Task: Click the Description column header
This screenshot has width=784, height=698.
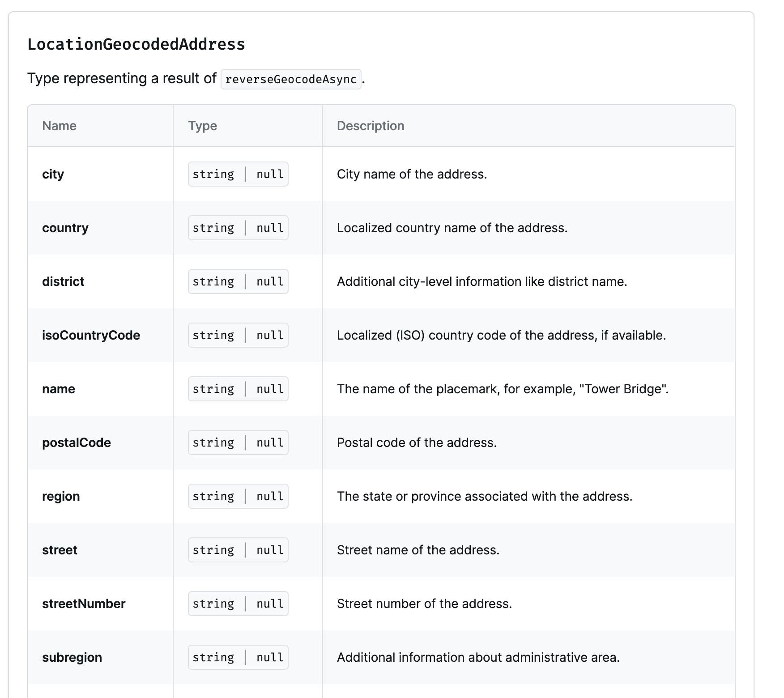Action: [371, 126]
